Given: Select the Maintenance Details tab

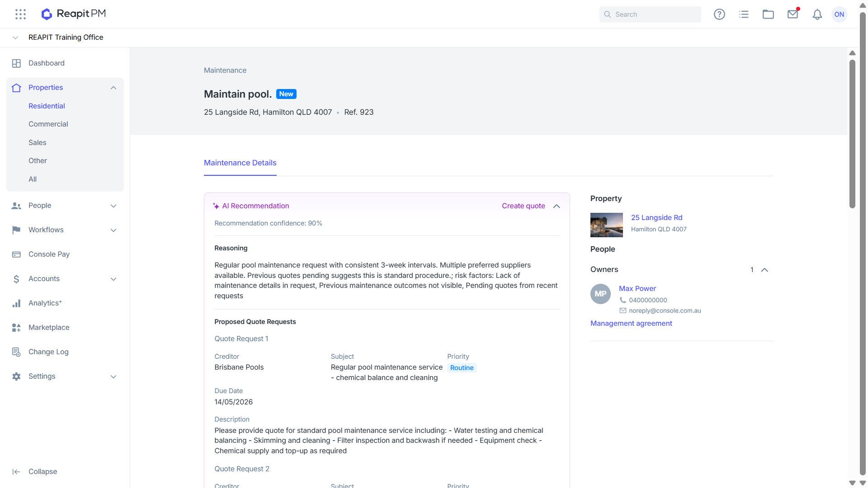Looking at the screenshot, I should tap(240, 163).
